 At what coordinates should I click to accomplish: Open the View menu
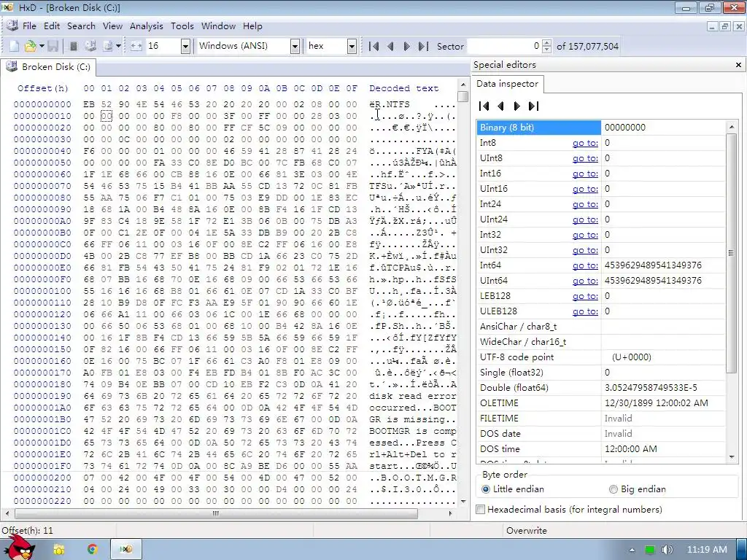[112, 26]
